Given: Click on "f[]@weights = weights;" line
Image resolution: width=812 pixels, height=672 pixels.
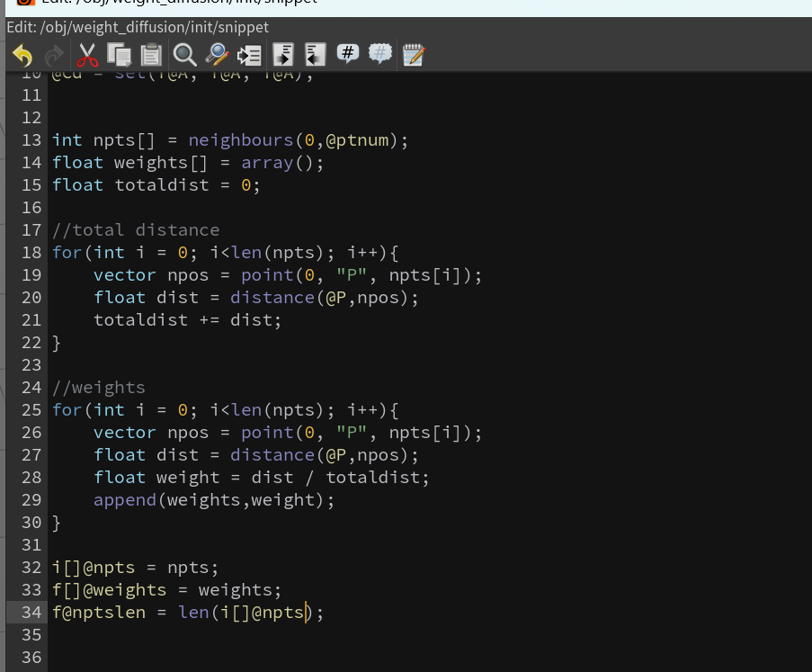Looking at the screenshot, I should [x=166, y=590].
